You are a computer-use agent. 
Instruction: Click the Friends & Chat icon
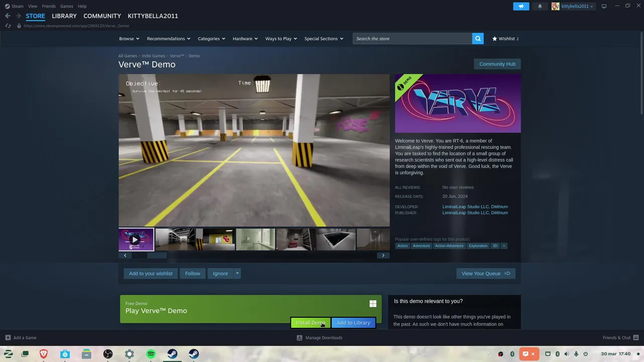coord(636,337)
